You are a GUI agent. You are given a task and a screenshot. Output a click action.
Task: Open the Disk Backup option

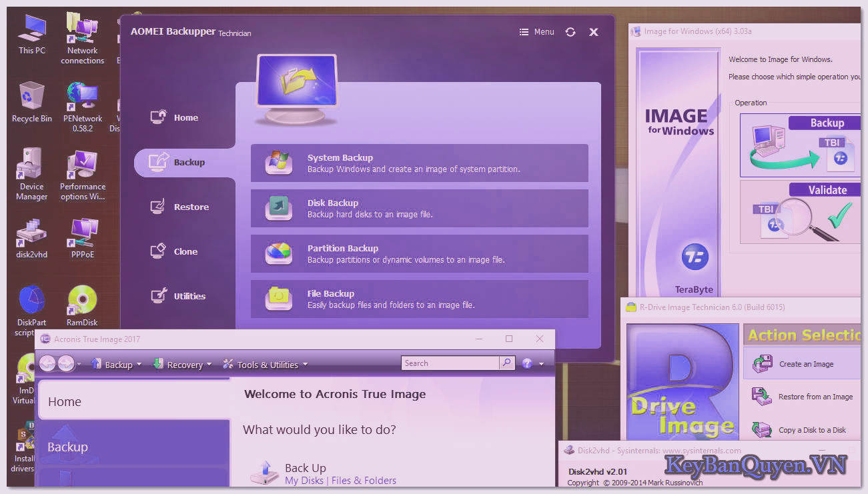[x=419, y=208]
